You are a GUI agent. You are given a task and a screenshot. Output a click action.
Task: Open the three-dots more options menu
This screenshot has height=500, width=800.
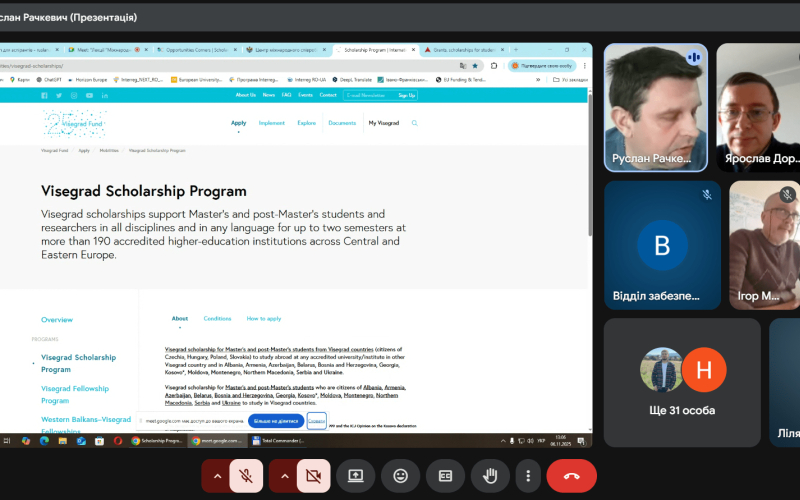[528, 476]
